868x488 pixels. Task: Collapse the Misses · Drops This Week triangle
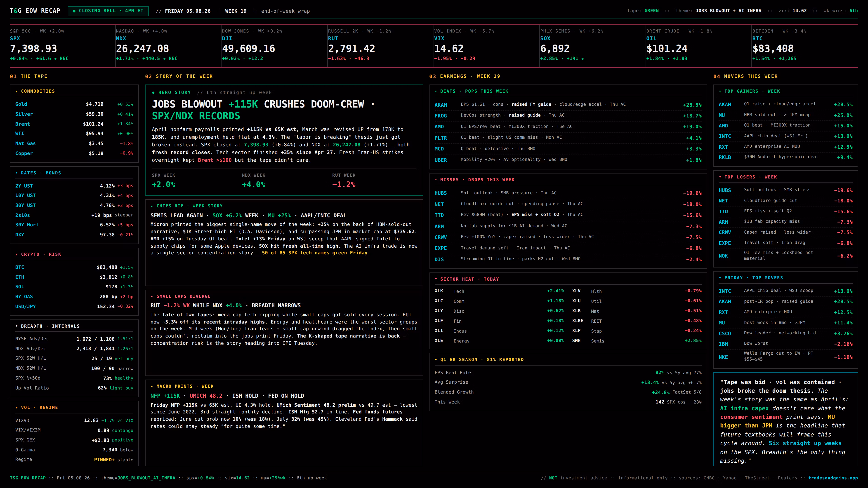tap(436, 180)
